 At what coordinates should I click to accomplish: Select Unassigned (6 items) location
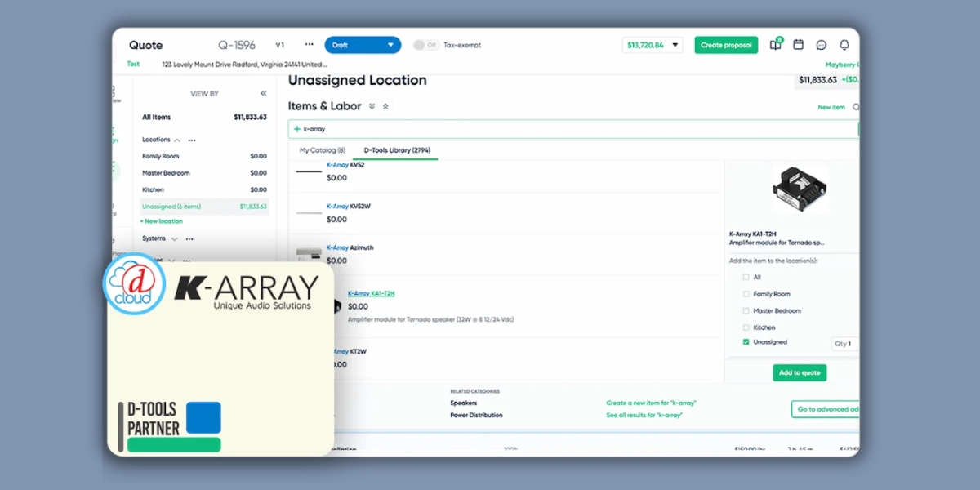click(x=204, y=207)
